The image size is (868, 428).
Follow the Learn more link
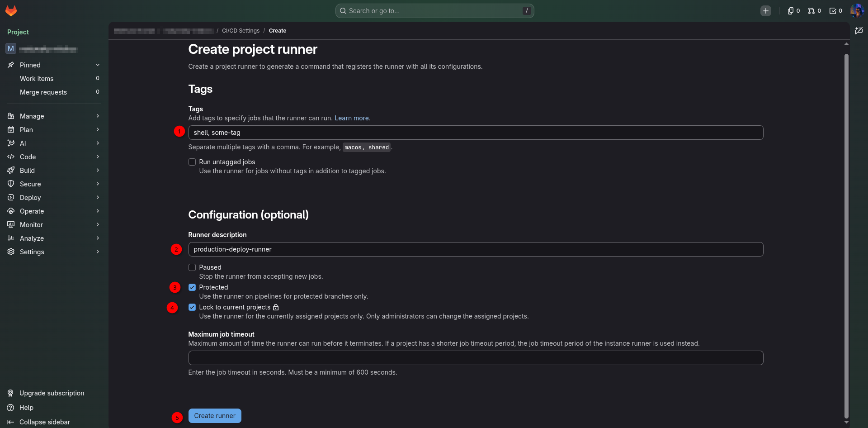351,118
